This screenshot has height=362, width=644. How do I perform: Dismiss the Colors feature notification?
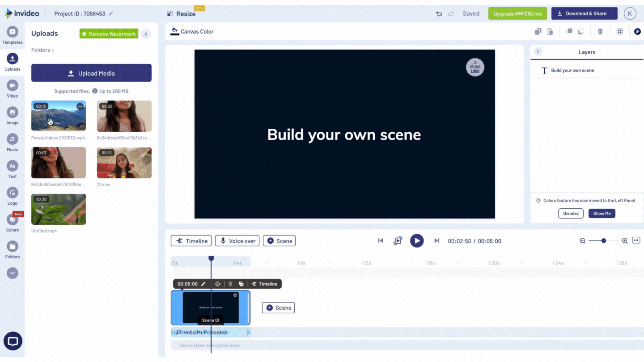point(571,213)
